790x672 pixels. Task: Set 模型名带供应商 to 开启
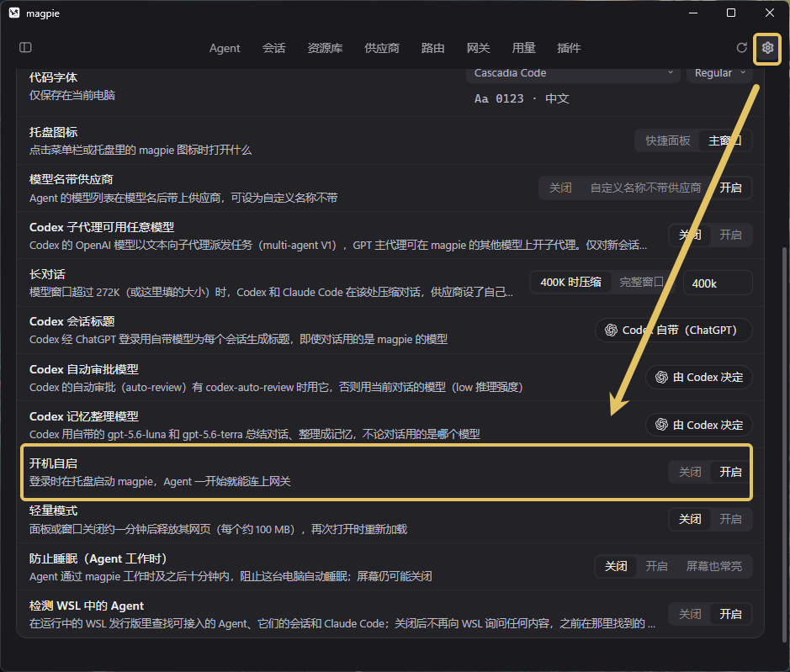pyautogui.click(x=730, y=188)
